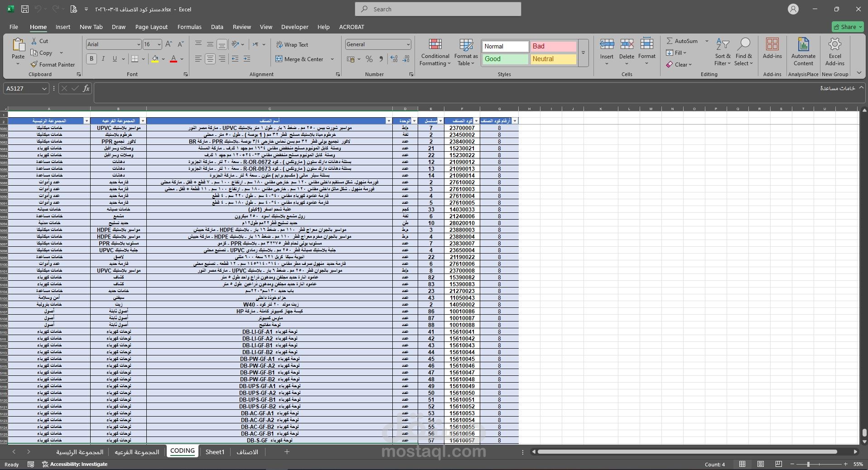
Task: Align cell text to the right
Action: tap(222, 59)
